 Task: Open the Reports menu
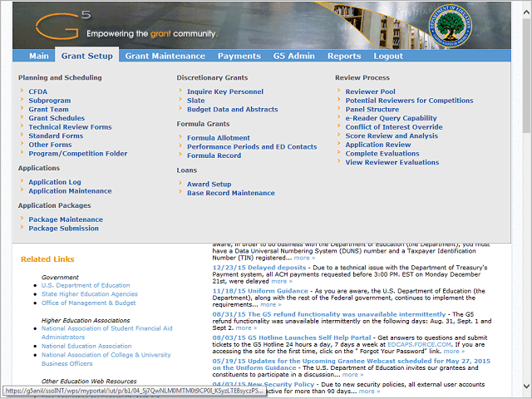pyautogui.click(x=344, y=56)
